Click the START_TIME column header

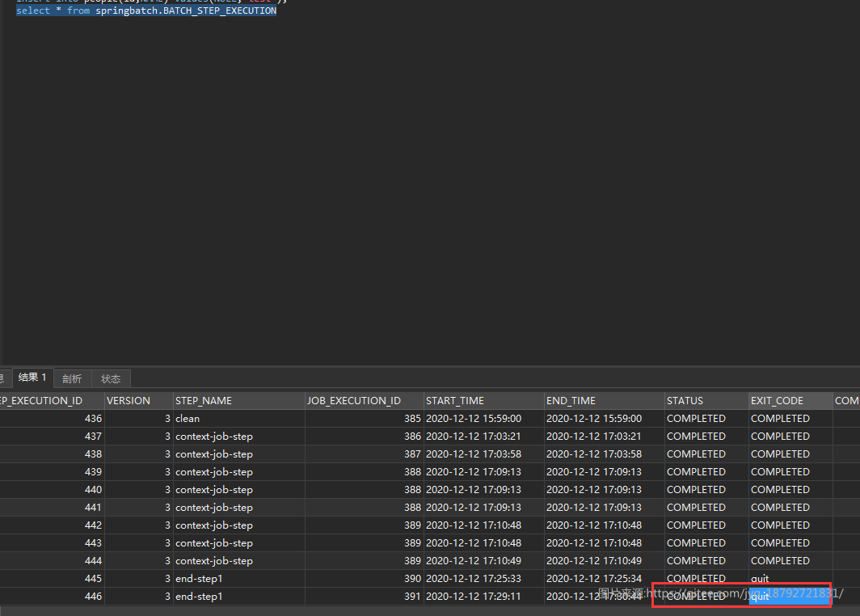click(x=483, y=401)
